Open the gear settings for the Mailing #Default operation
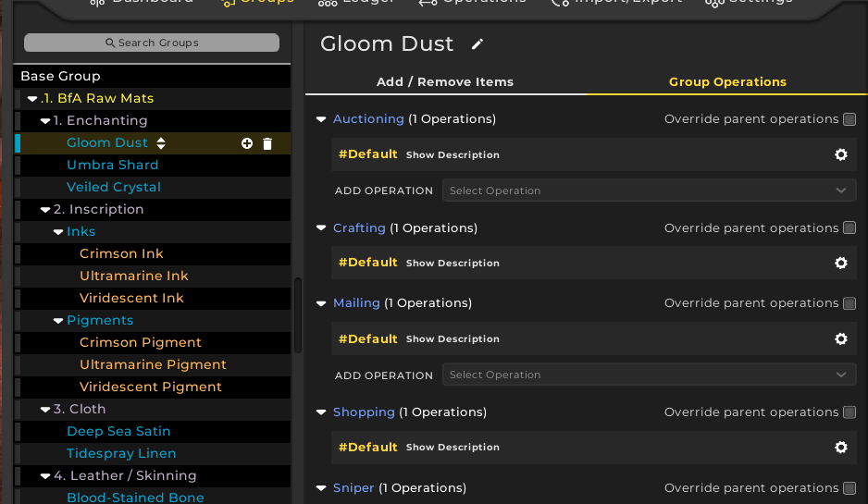 [x=840, y=338]
